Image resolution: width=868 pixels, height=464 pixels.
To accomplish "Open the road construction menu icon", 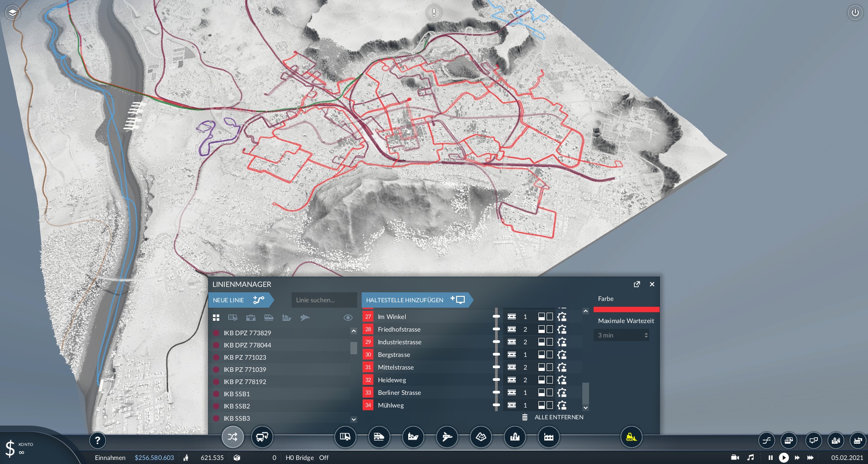I will pyautogui.click(x=345, y=437).
